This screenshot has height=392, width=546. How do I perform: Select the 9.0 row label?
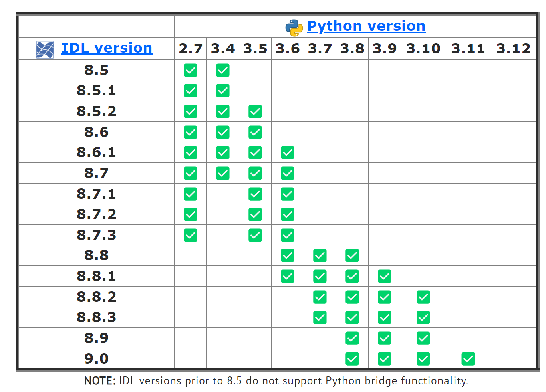coord(96,359)
